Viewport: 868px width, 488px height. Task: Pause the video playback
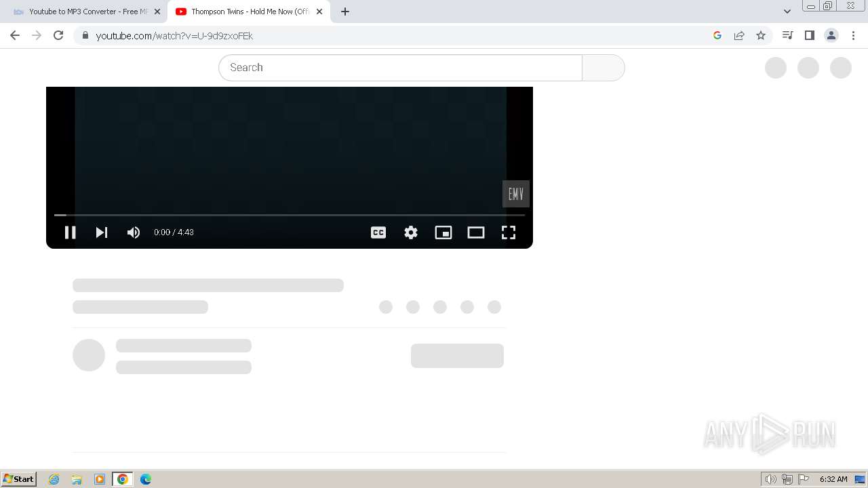[70, 232]
